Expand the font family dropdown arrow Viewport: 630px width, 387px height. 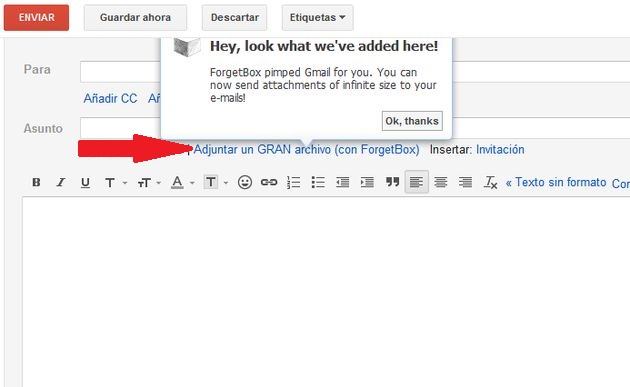tap(125, 183)
